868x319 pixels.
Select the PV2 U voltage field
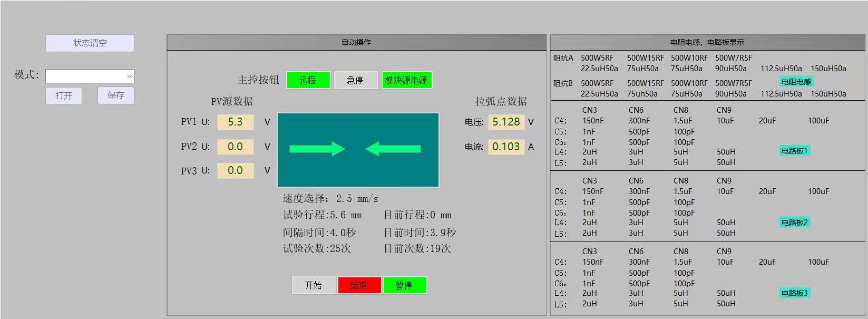236,147
